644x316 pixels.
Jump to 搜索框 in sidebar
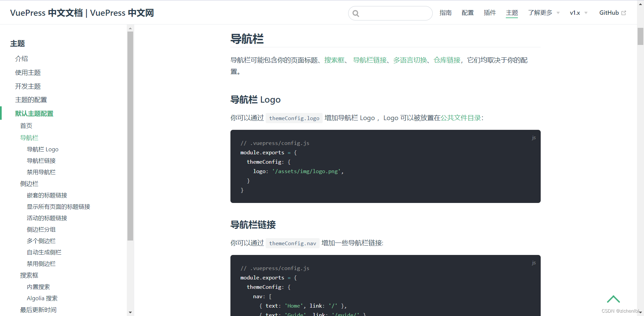29,275
